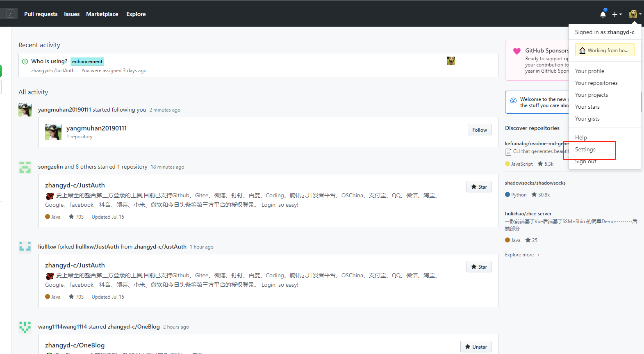Open shadowsocks/shadowsocks repository
Screen dimensions: 644x354
pyautogui.click(x=535, y=183)
